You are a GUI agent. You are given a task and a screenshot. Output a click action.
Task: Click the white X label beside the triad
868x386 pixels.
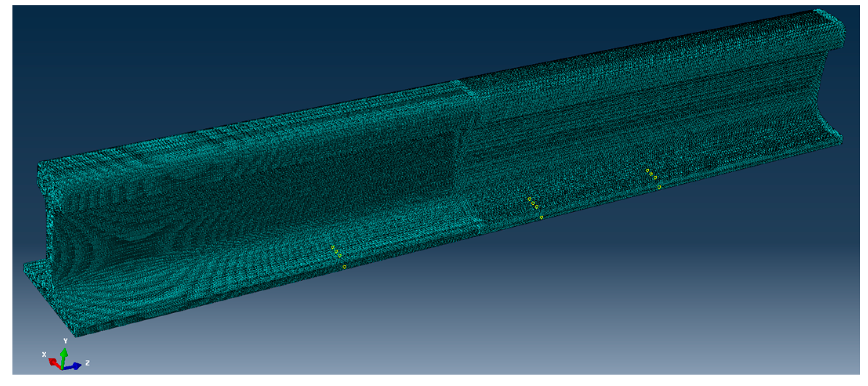(44, 354)
